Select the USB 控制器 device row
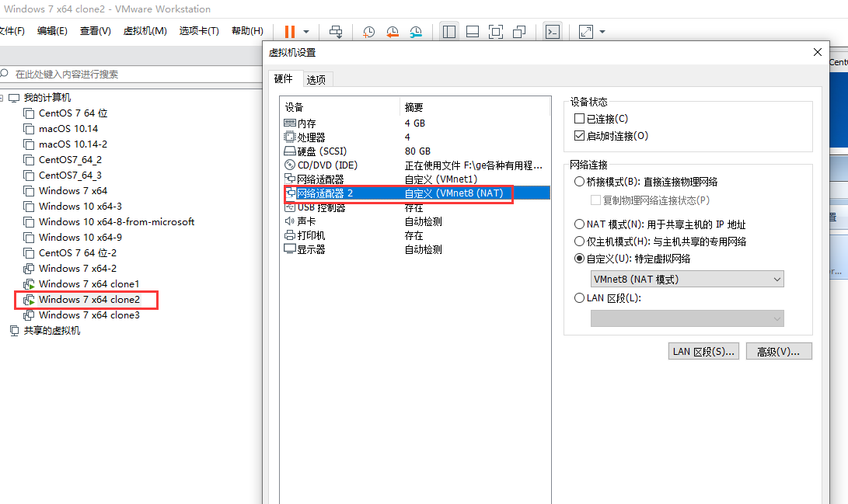 tap(415, 207)
